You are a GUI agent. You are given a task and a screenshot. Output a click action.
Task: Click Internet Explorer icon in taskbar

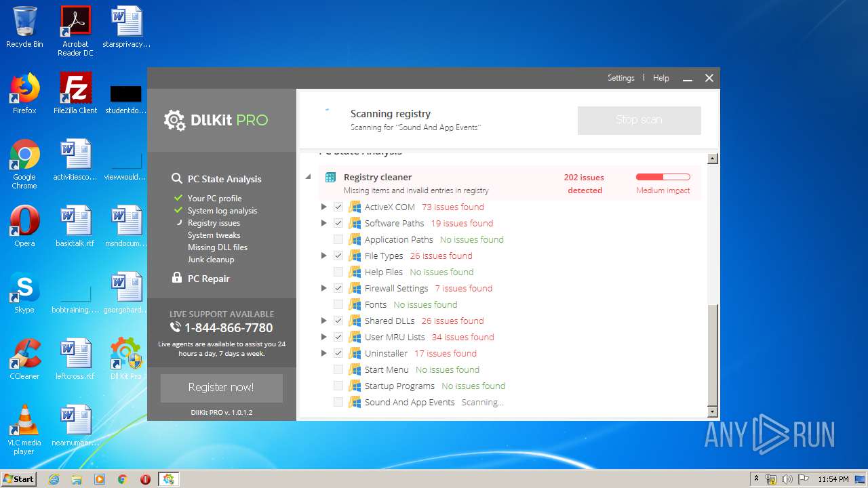(x=54, y=479)
